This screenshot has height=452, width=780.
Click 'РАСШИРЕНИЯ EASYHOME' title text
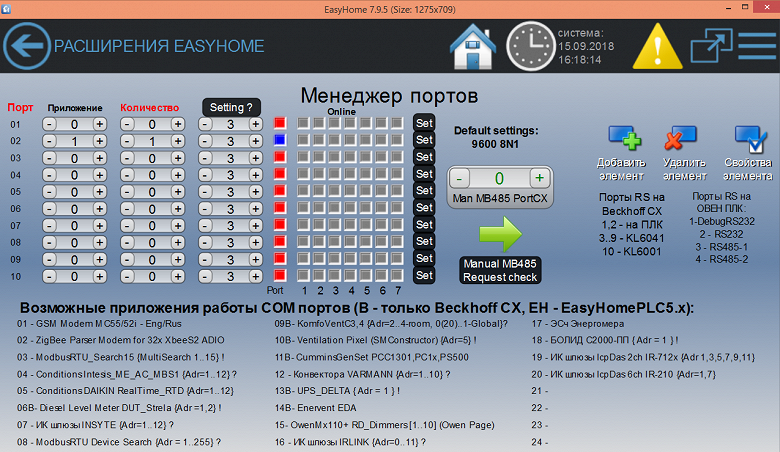159,46
